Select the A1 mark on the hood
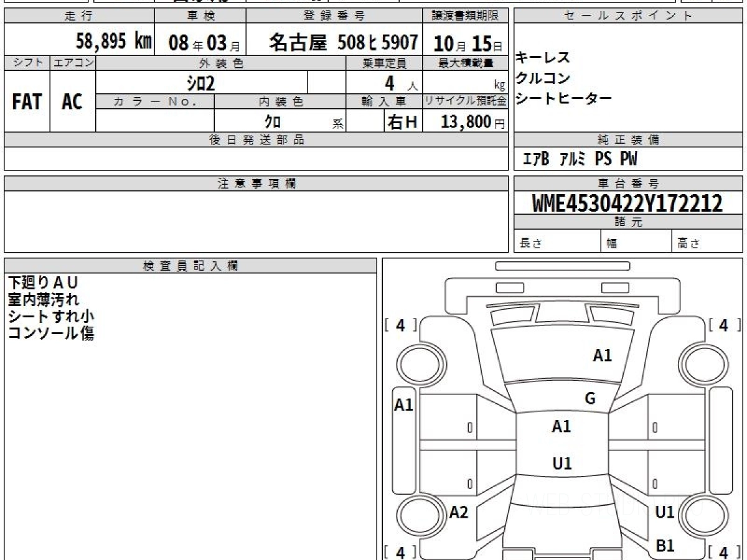Viewport: 747px width, 560px height. pyautogui.click(x=602, y=355)
